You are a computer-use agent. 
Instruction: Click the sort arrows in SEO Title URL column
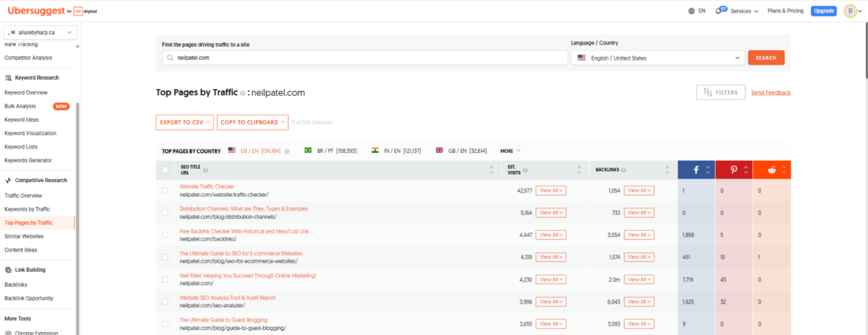point(492,170)
